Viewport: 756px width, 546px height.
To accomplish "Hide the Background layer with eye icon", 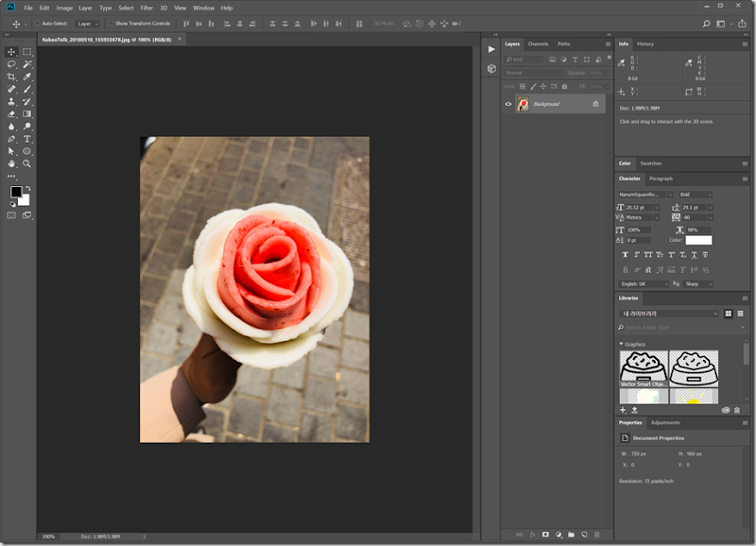I will coord(508,104).
